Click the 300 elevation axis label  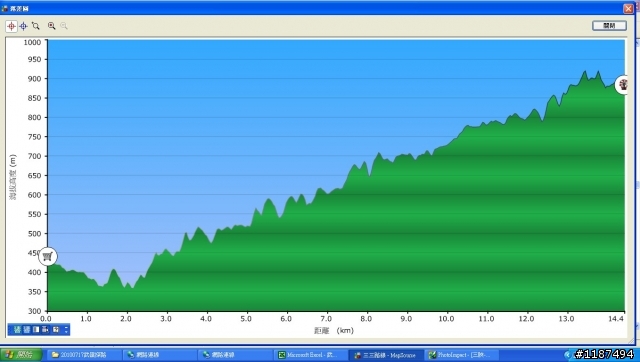click(35, 311)
